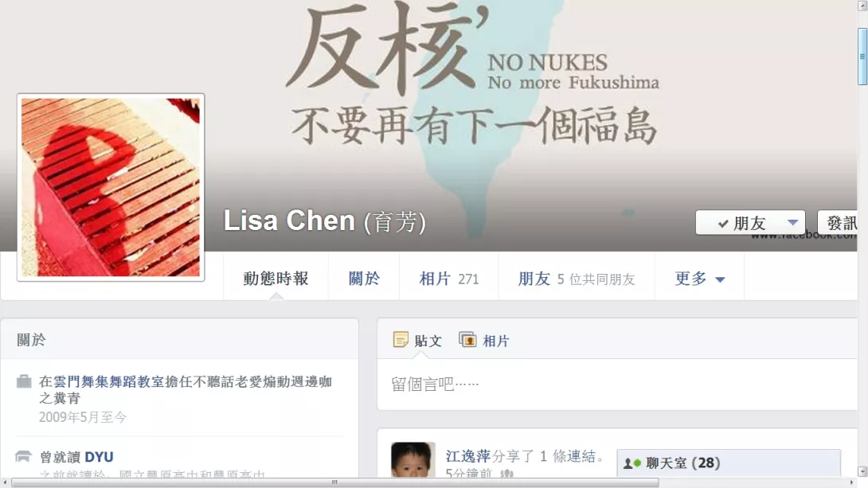This screenshot has width=868, height=488.
Task: Click the 貼文 post note icon
Action: coord(401,340)
